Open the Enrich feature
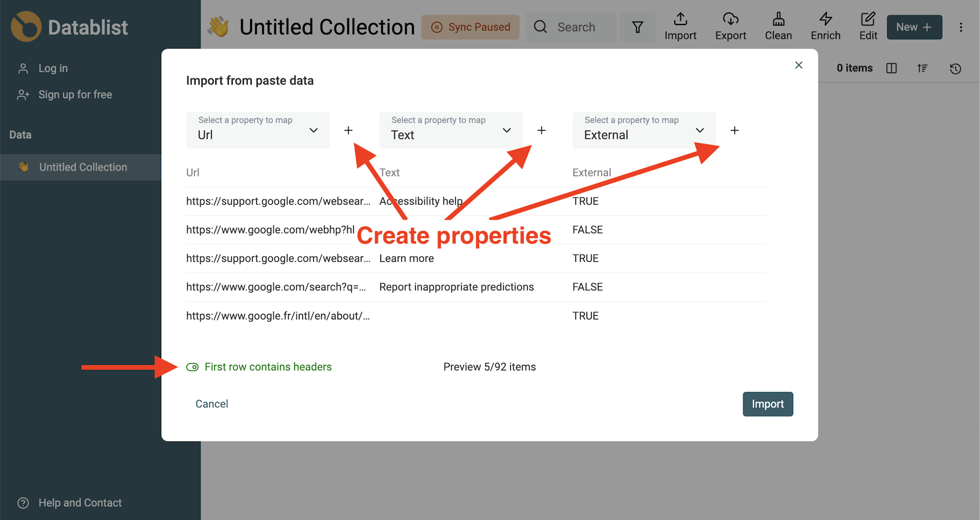 pyautogui.click(x=825, y=27)
